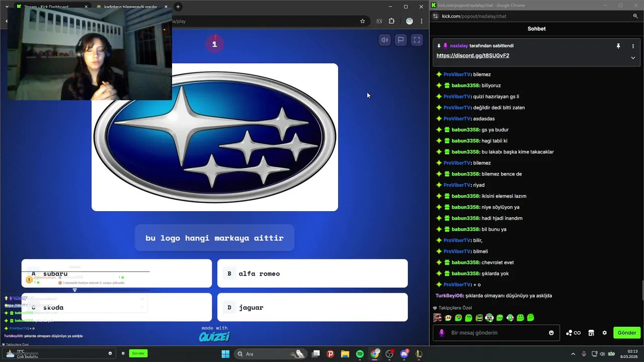Open chat settings gear icon
The image size is (644, 362).
pos(604,333)
